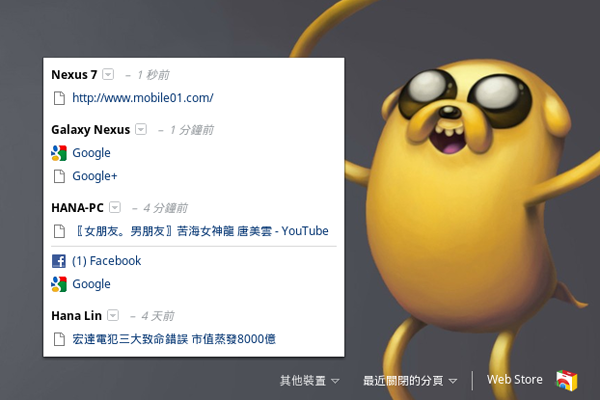
Task: Click the 4 天前 timestamp text
Action: (x=158, y=316)
